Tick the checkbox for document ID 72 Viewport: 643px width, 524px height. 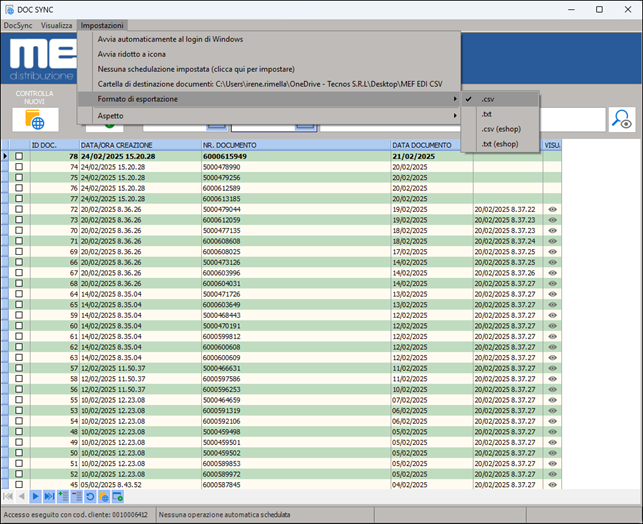tap(18, 209)
